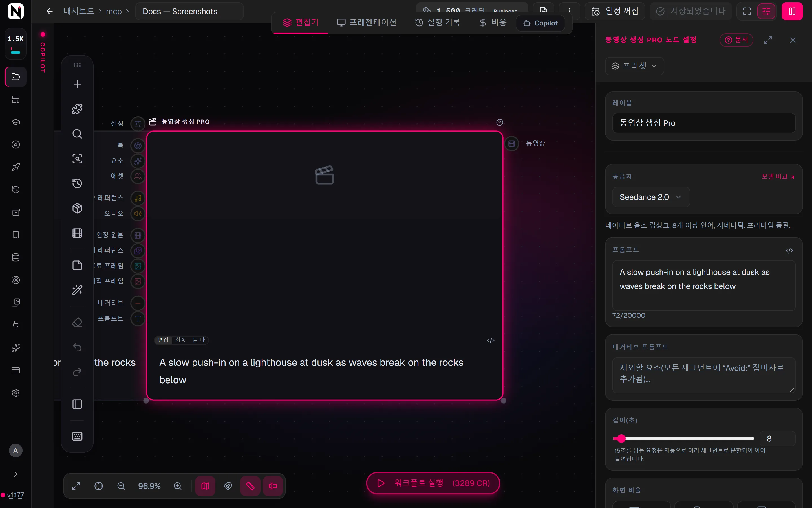The image size is (812, 508).
Task: Open the Seedance 2.0 provider dropdown
Action: (651, 197)
